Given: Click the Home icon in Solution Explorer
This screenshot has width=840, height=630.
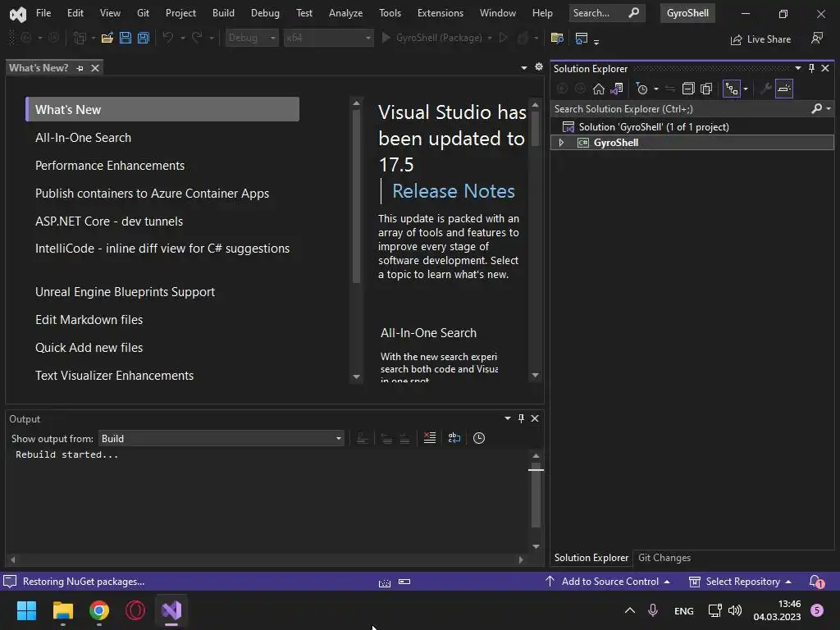Looking at the screenshot, I should [x=598, y=89].
